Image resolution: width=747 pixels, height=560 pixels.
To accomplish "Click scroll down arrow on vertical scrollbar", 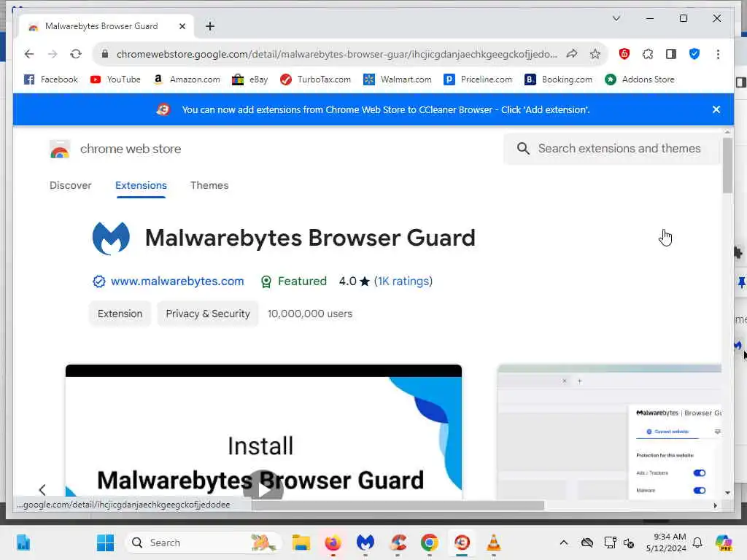I will (727, 493).
